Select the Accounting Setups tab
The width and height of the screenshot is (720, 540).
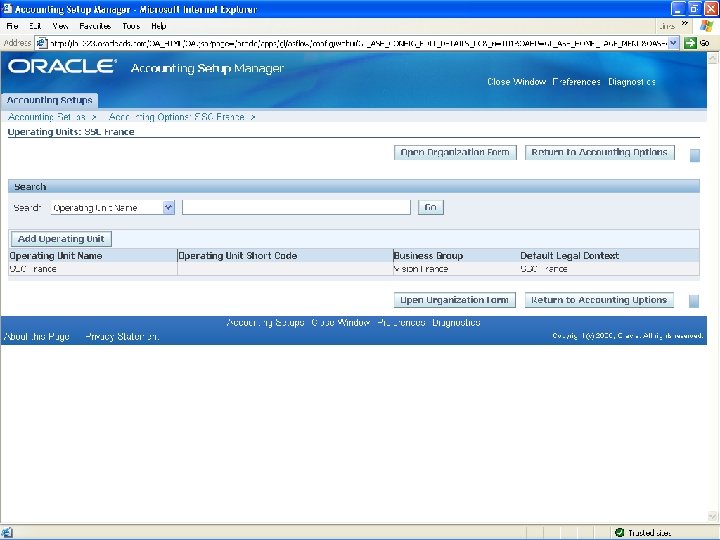[x=50, y=100]
